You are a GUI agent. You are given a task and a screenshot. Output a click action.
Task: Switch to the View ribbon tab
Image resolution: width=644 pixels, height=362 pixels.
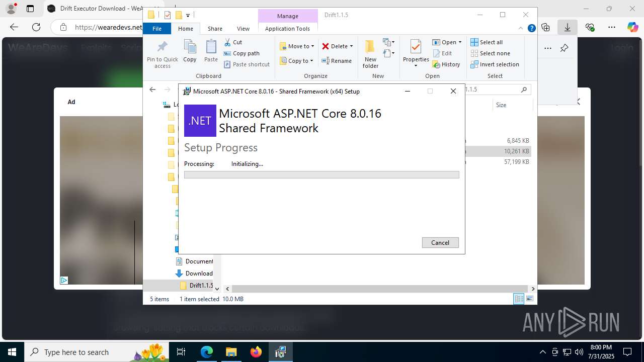[243, 29]
